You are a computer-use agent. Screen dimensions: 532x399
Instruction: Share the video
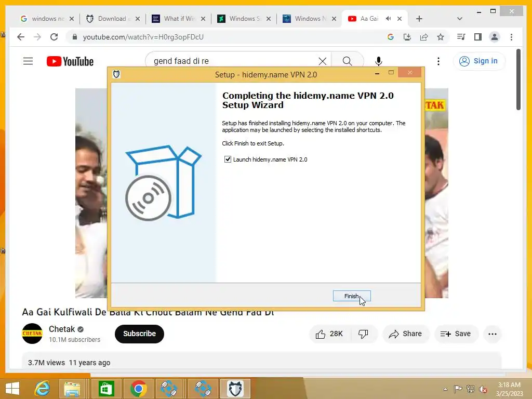(x=406, y=334)
